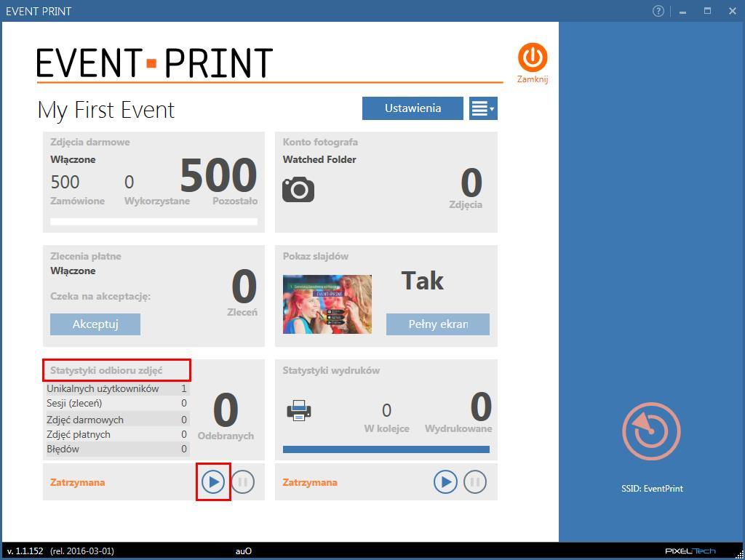This screenshot has width=745, height=560.
Task: Click the large 500 Pozostało value
Action: (218, 175)
